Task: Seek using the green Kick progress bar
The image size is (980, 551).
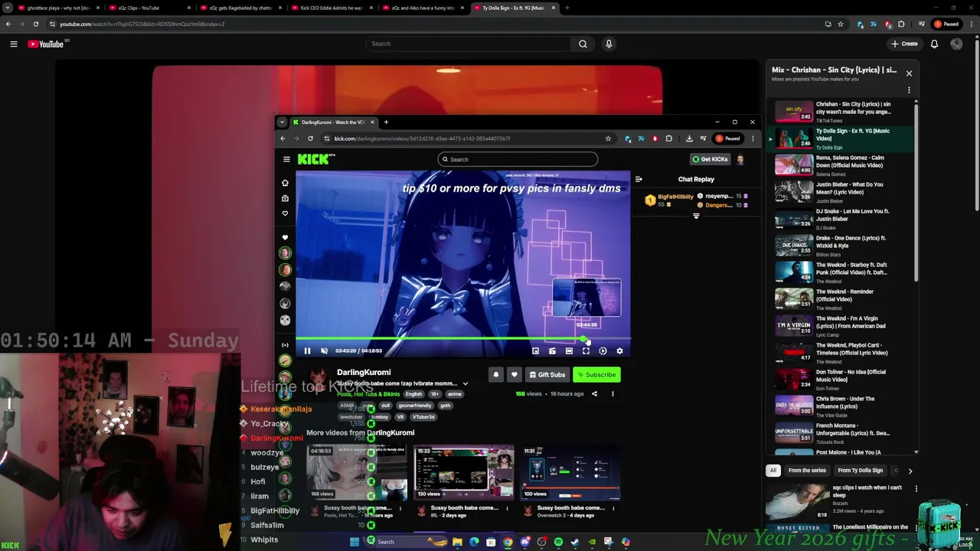Action: (462, 338)
